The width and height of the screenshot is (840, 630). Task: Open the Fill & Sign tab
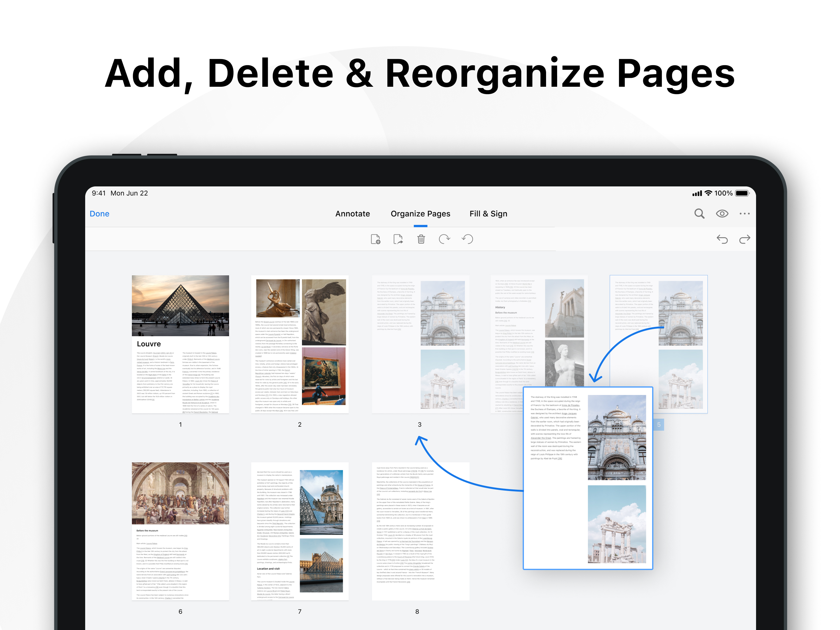coord(488,213)
